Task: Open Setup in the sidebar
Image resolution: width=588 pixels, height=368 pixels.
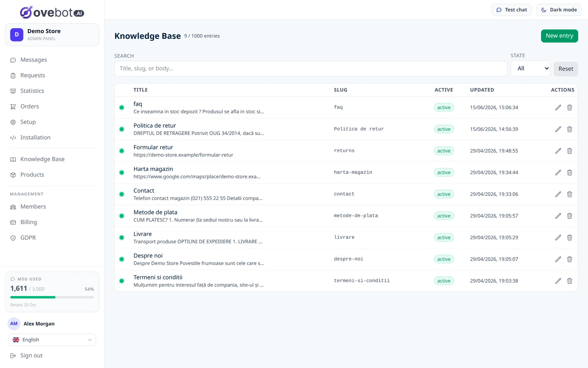Action: (52, 122)
